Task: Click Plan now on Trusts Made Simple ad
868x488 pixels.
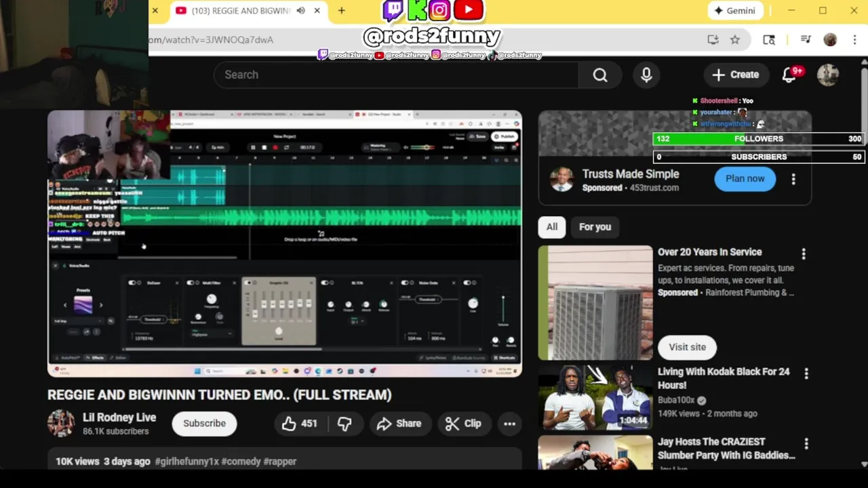Action: point(745,179)
